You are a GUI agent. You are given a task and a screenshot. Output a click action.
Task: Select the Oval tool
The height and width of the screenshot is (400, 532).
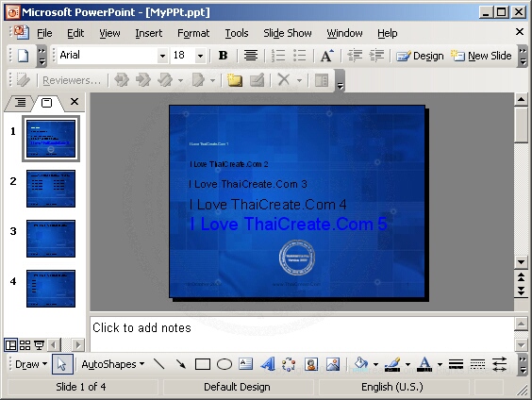coord(224,364)
